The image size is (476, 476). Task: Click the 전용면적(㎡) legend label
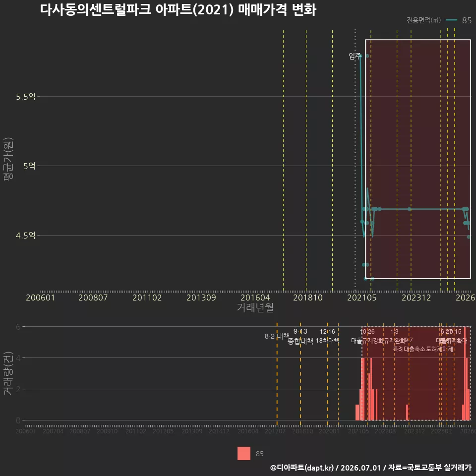coord(423,20)
